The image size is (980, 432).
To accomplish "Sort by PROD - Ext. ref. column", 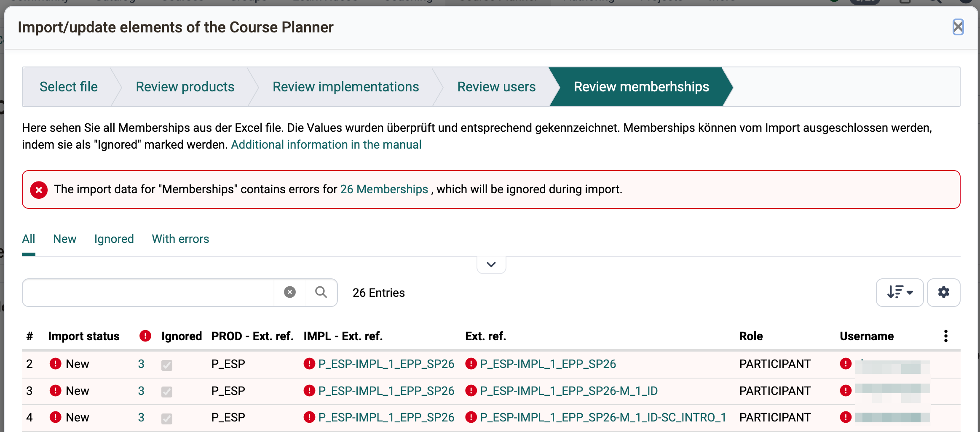I will pos(252,336).
